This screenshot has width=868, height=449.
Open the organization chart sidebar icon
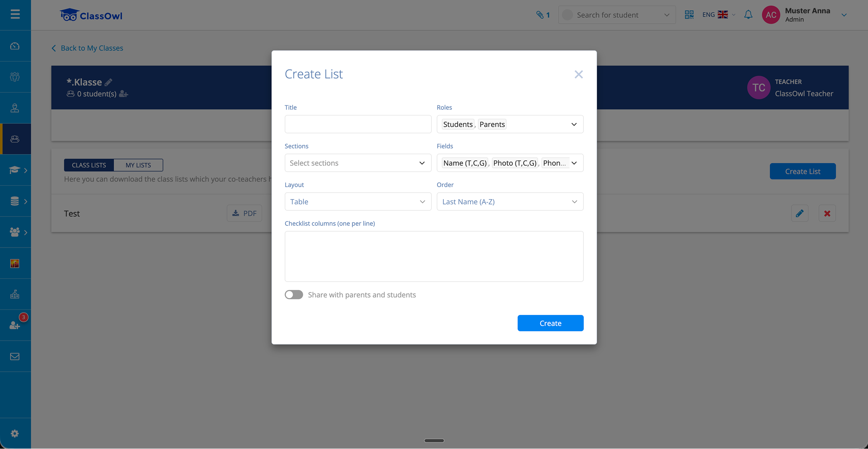pyautogui.click(x=15, y=294)
